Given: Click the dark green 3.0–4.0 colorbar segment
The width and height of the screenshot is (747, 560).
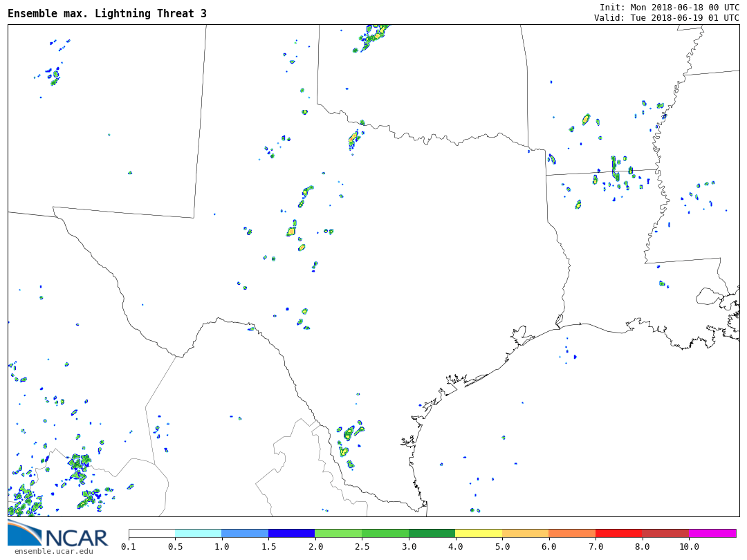Looking at the screenshot, I should point(432,533).
